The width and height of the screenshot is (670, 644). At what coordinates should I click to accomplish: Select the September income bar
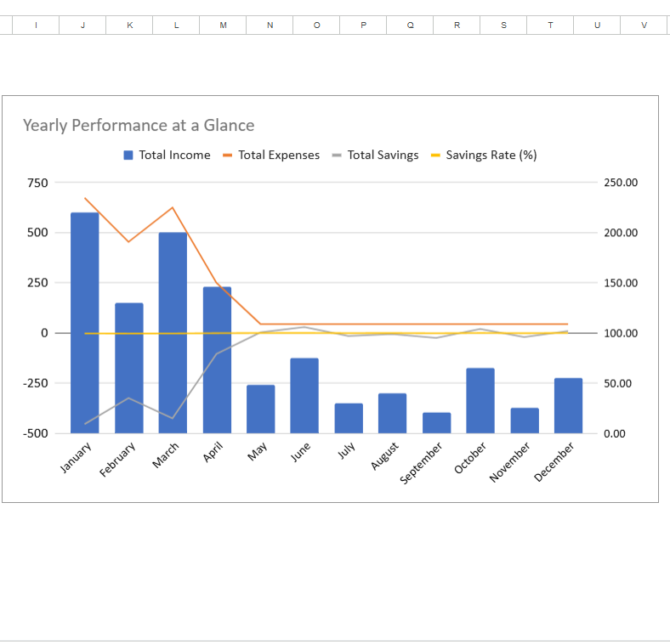(437, 423)
